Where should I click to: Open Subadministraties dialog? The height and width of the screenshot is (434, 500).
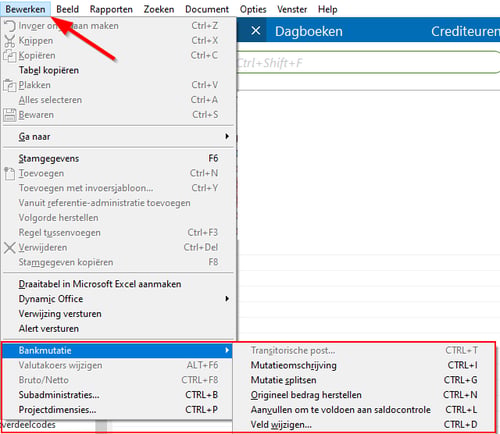(x=117, y=395)
